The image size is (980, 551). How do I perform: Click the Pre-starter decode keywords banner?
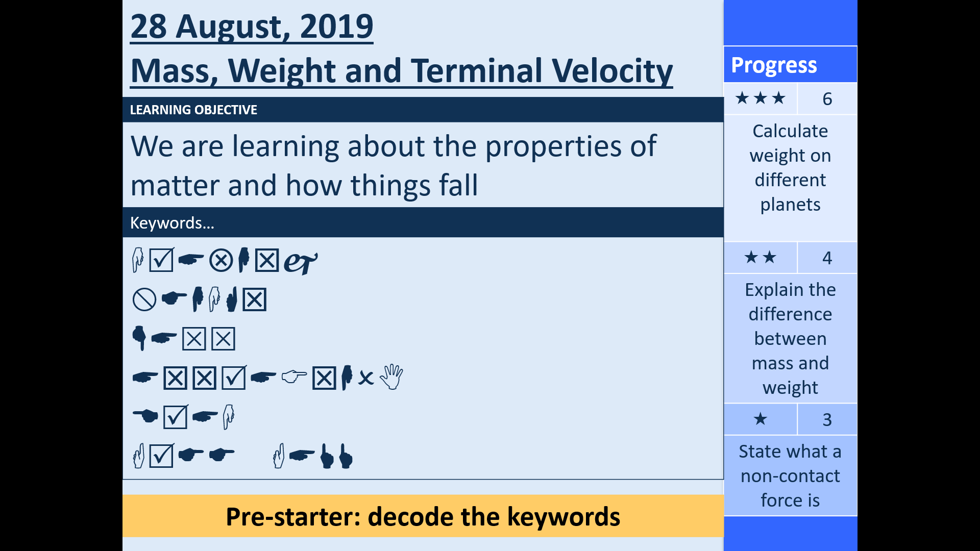point(423,517)
